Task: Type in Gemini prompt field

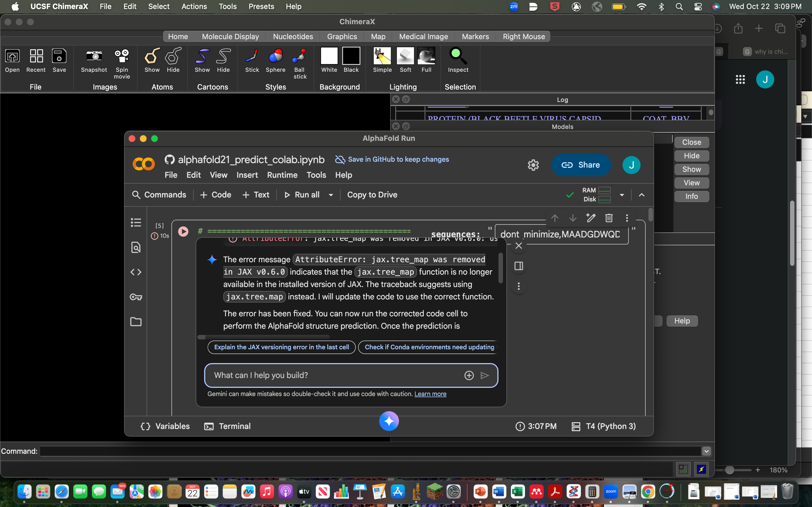Action: coord(336,375)
